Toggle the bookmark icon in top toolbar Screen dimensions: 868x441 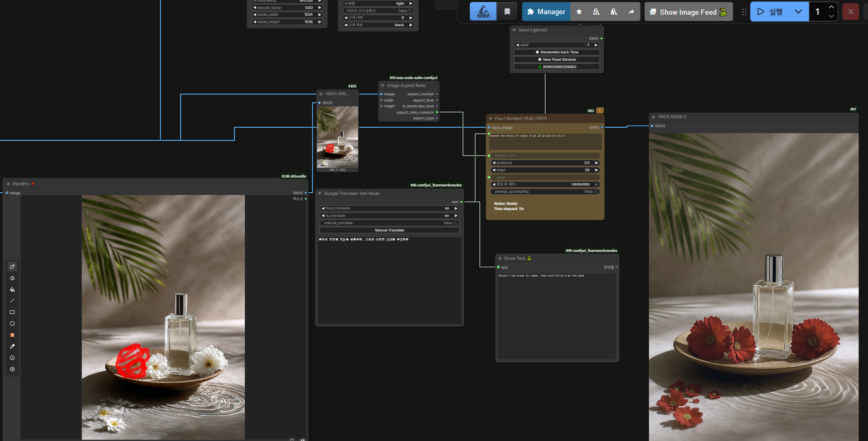click(507, 12)
